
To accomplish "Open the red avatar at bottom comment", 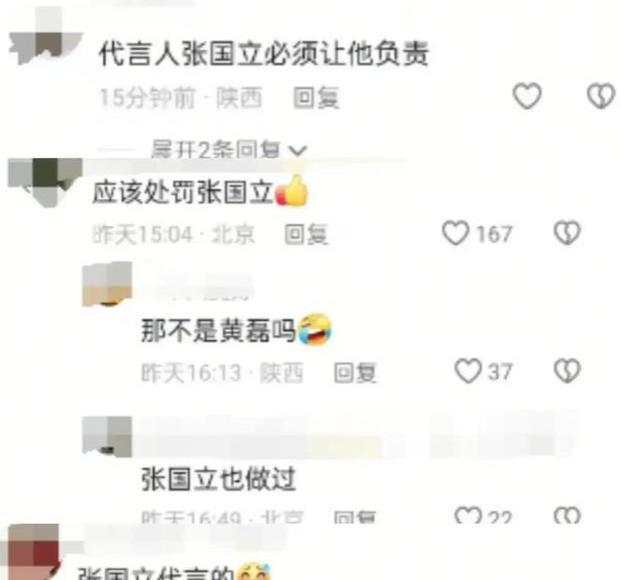I will point(33,552).
